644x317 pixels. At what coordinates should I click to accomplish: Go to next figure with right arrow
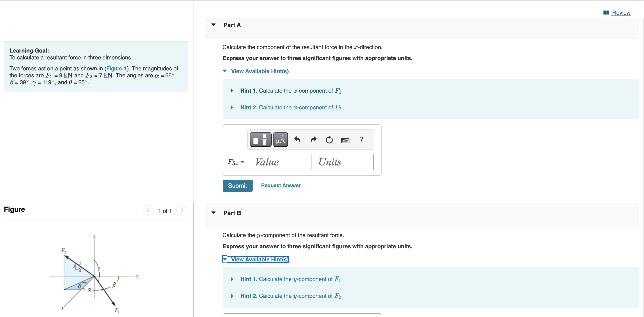point(182,211)
